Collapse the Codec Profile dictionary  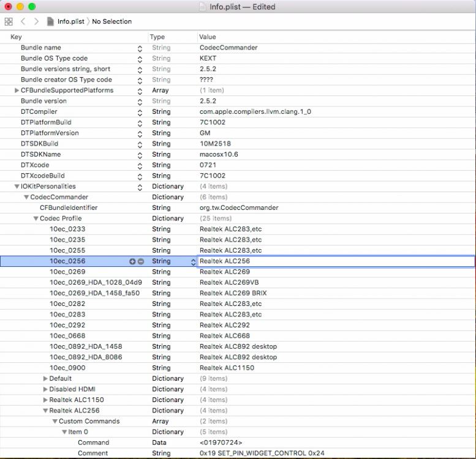pyautogui.click(x=36, y=218)
